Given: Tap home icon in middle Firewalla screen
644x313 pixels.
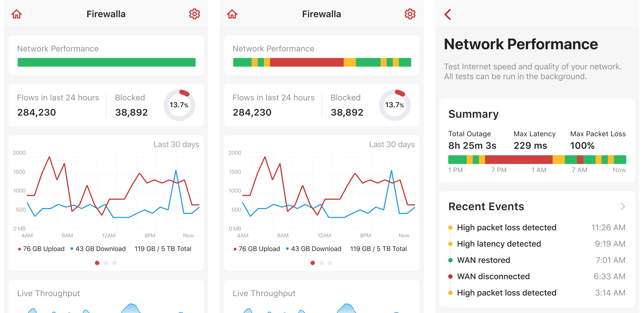Looking at the screenshot, I should pos(232,14).
